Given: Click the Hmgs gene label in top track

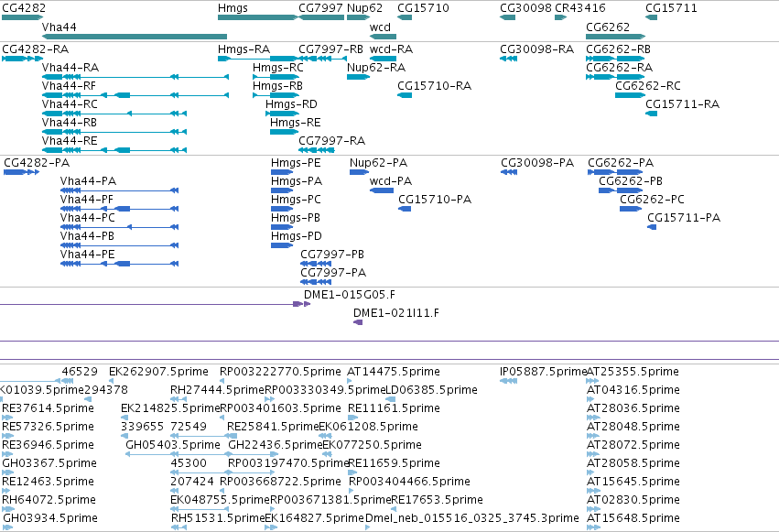Looking at the screenshot, I should (x=233, y=8).
